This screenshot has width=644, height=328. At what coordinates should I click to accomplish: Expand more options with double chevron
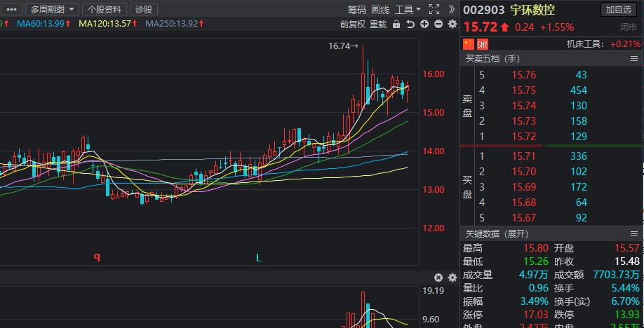point(452,9)
